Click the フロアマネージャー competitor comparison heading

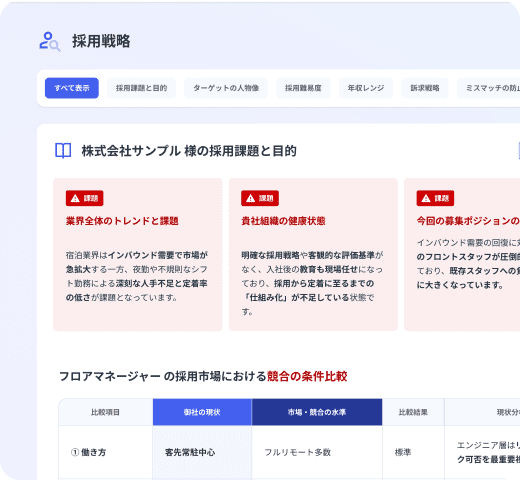tap(203, 376)
